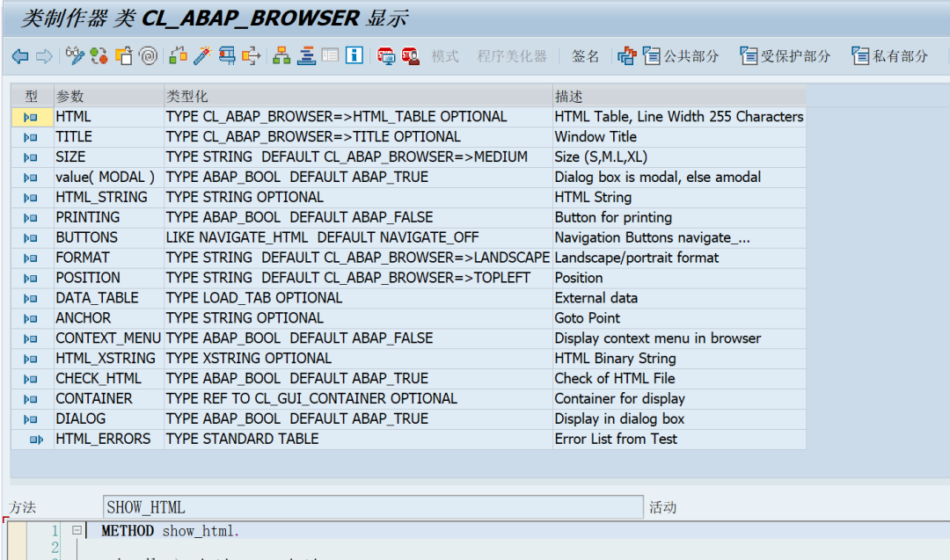The image size is (950, 560).
Task: Click the 类型化 column header
Action: pos(358,96)
